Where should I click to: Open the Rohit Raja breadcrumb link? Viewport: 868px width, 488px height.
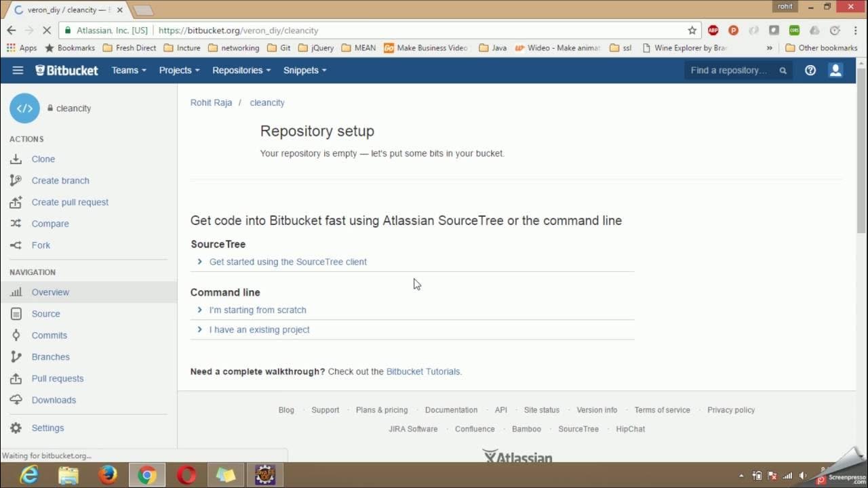(x=211, y=103)
